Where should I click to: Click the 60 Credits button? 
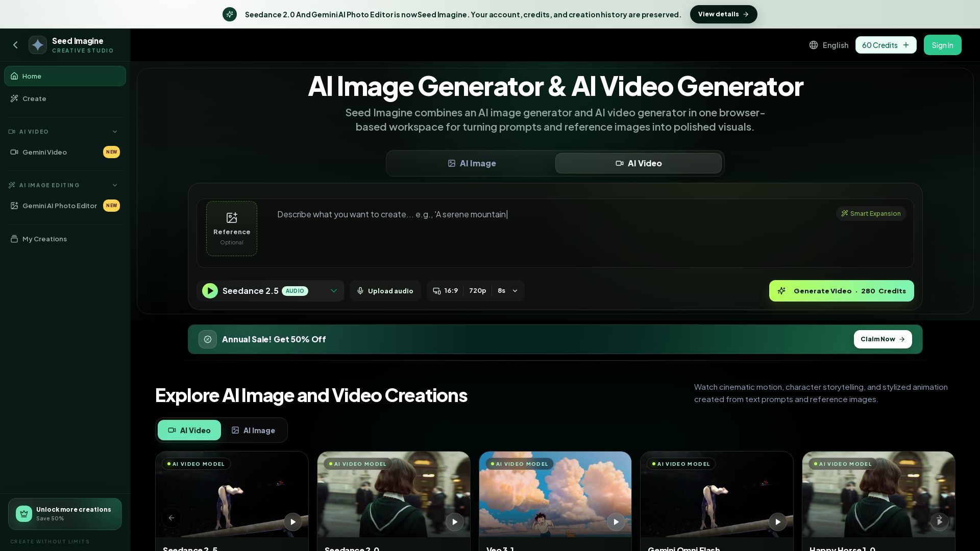(x=886, y=45)
